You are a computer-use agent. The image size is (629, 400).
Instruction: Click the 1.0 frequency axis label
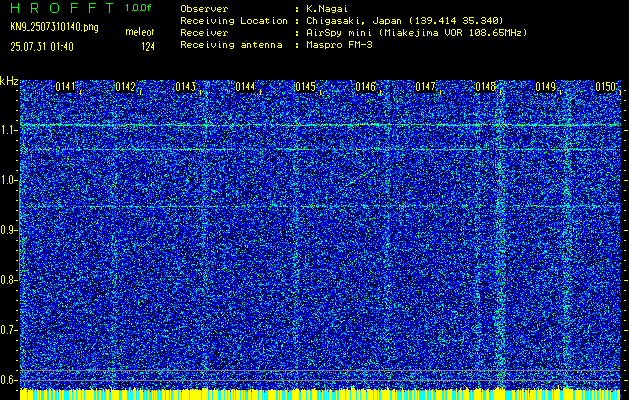tap(8, 181)
